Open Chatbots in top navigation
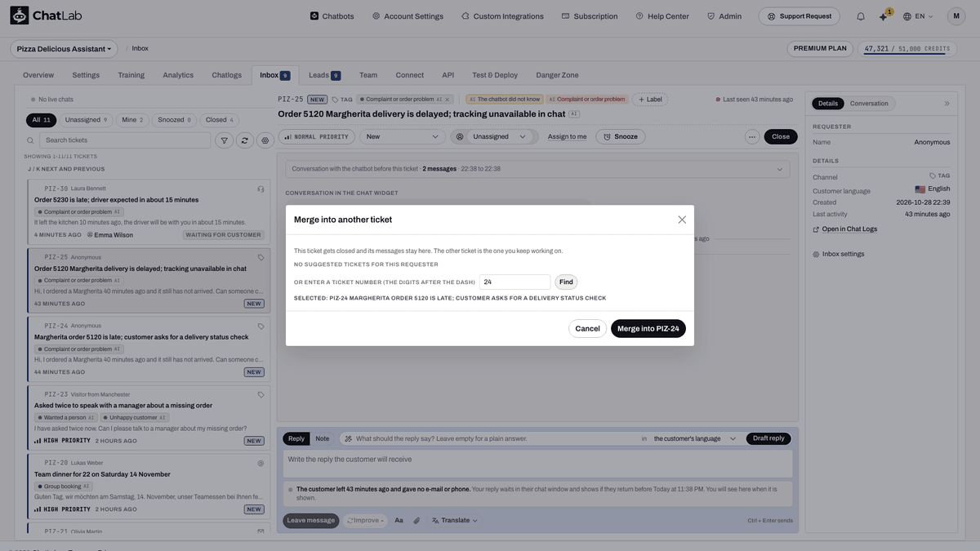 tap(332, 16)
